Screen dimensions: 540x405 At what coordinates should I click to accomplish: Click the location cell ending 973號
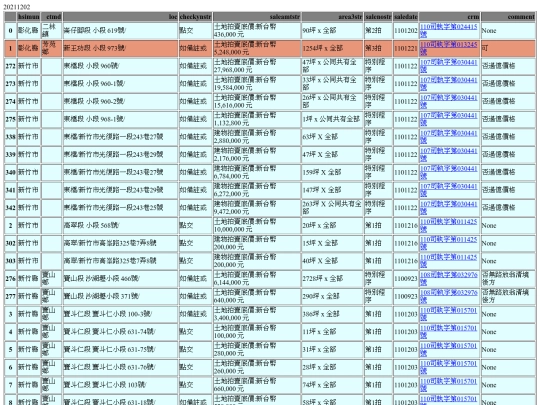coord(121,48)
